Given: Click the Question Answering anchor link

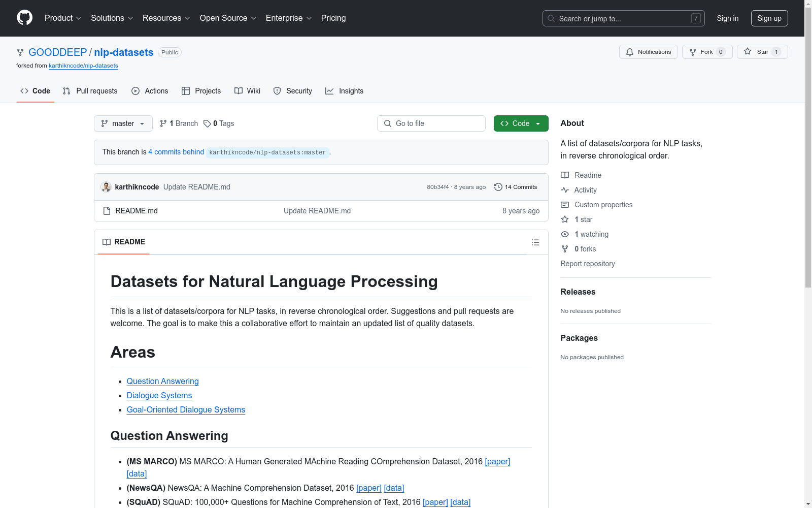Looking at the screenshot, I should click(163, 382).
